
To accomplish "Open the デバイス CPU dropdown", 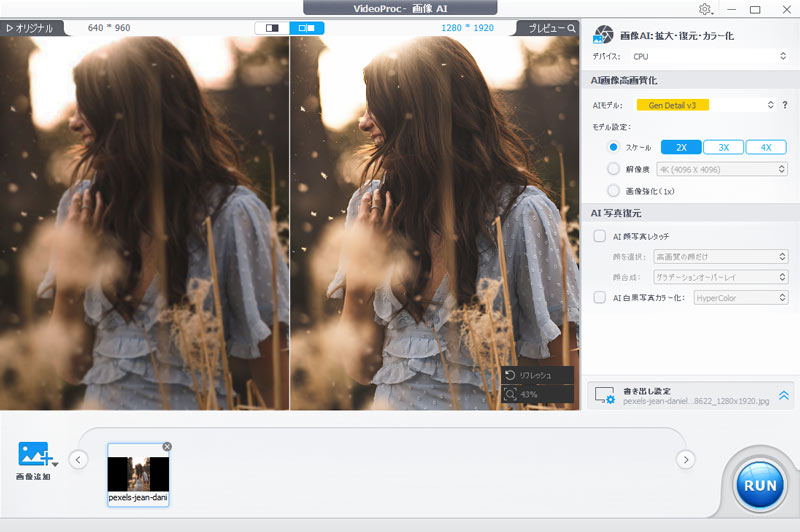I will (709, 56).
